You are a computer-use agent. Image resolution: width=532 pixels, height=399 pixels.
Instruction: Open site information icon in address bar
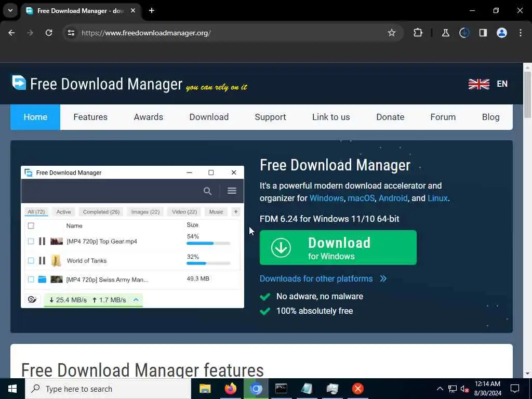[71, 33]
